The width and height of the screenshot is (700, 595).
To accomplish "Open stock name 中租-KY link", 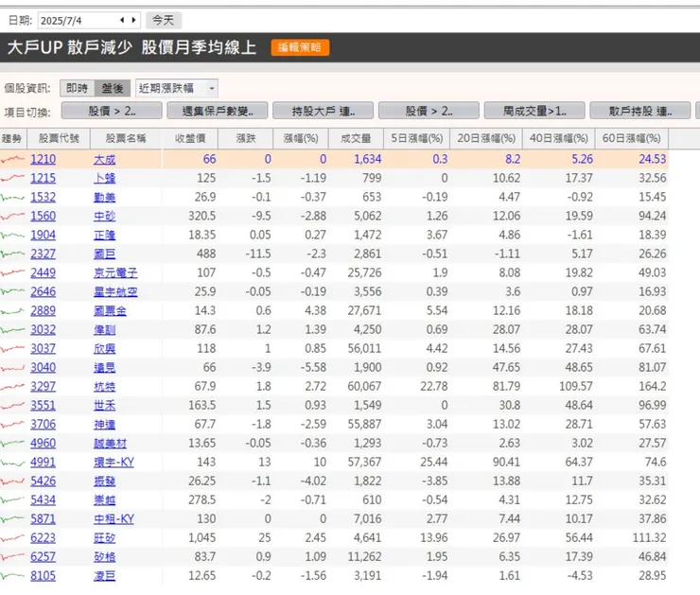I will pyautogui.click(x=114, y=519).
